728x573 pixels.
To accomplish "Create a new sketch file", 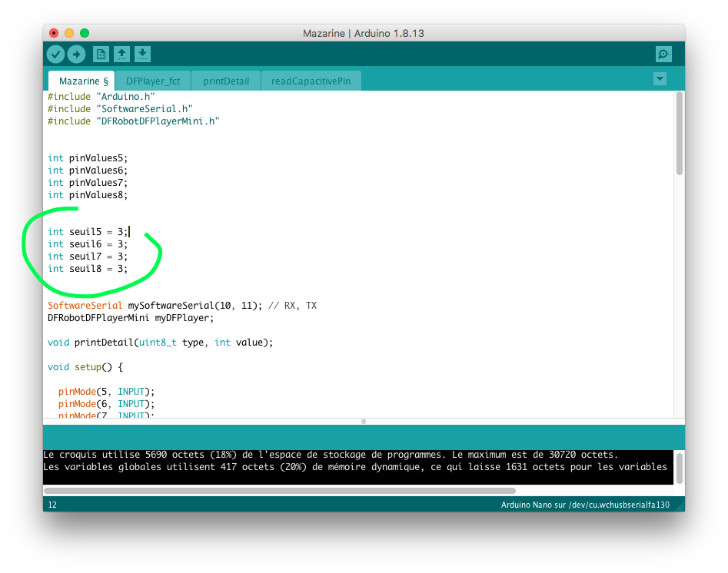I will coord(101,54).
